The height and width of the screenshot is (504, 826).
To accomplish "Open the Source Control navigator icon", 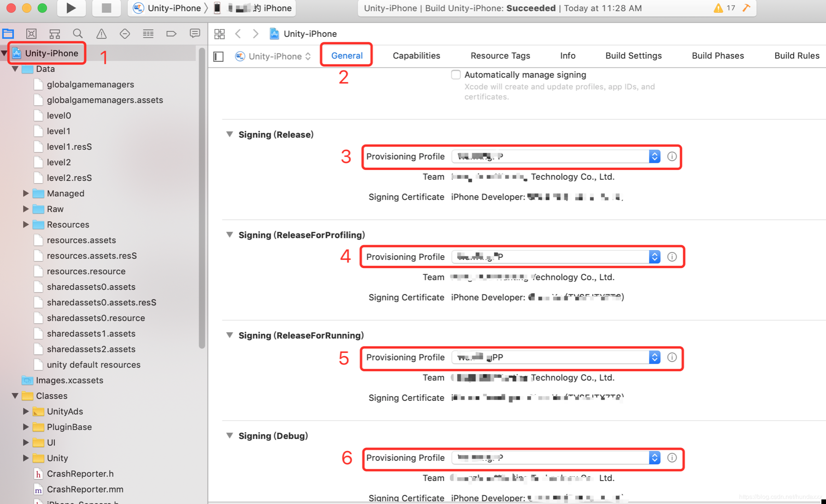I will point(31,34).
